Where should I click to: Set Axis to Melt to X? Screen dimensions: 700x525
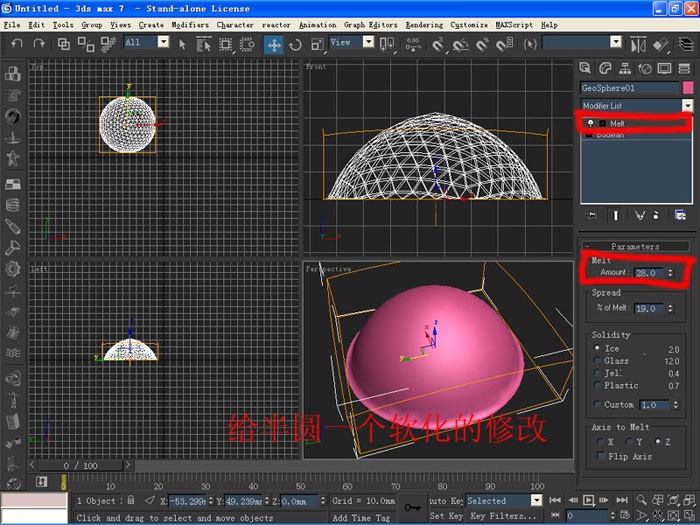600,441
